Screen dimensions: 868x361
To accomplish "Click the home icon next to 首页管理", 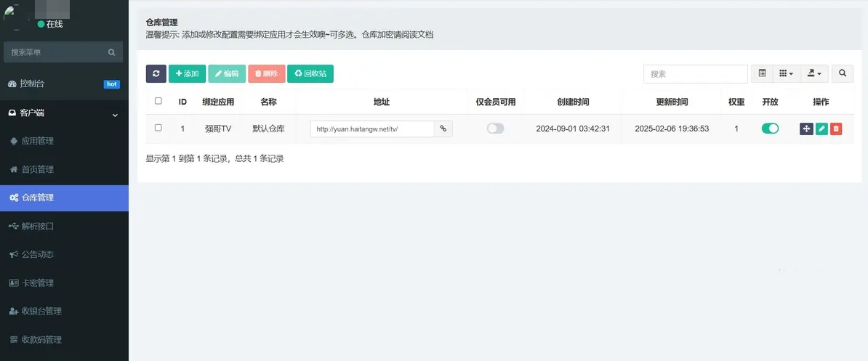I will (14, 169).
